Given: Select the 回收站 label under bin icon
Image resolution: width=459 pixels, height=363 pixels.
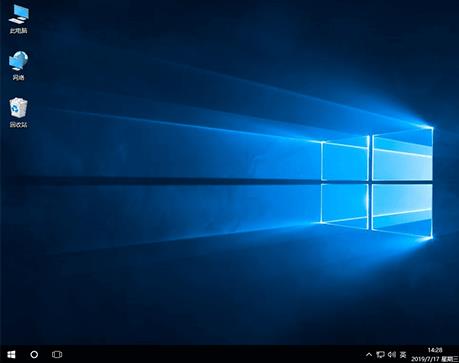Looking at the screenshot, I should pos(18,125).
